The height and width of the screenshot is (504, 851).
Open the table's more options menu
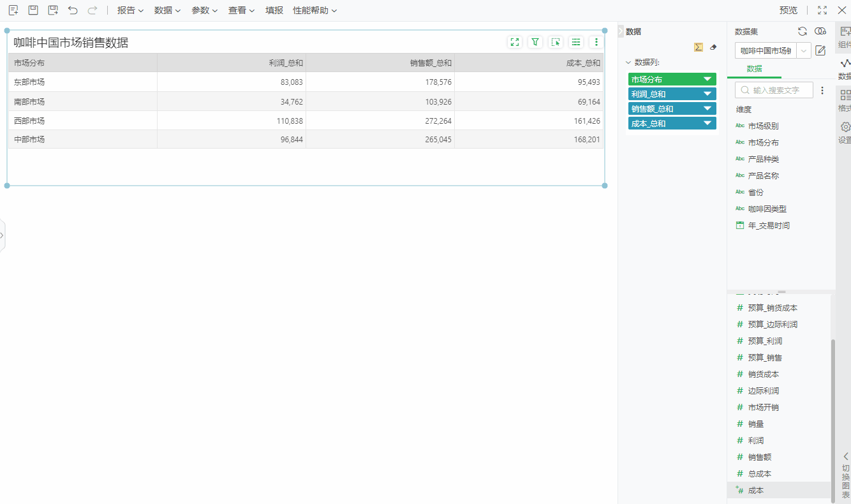596,42
